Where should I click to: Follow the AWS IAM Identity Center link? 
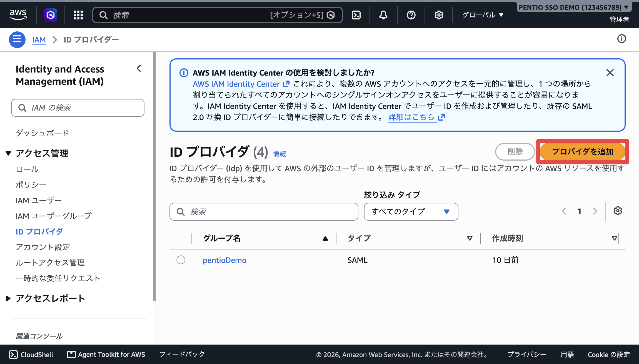pyautogui.click(x=241, y=84)
